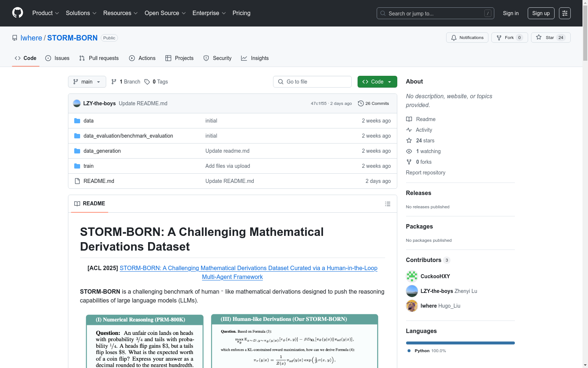
Task: Expand the Enterprise menu
Action: pos(209,13)
